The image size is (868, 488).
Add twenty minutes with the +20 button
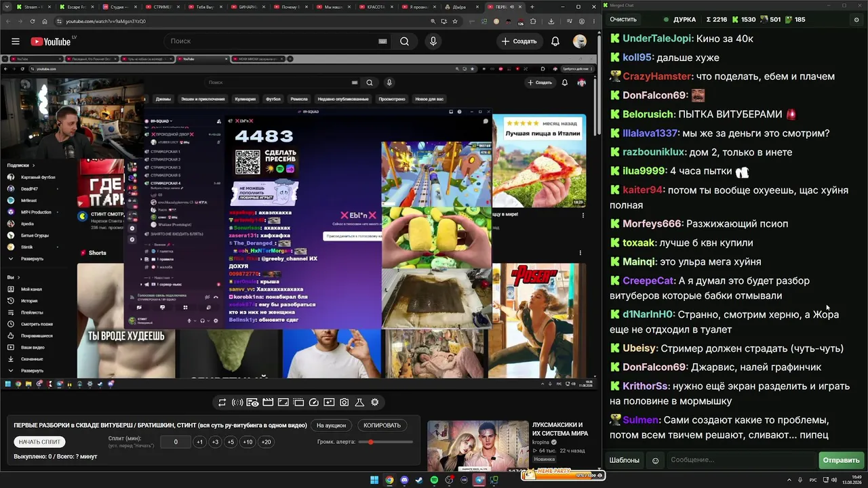tap(266, 442)
